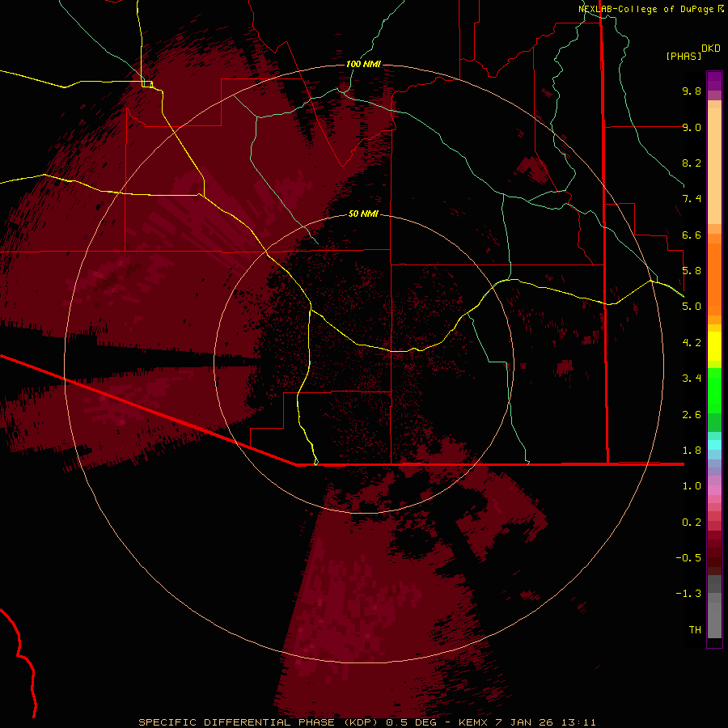Click the 6.6 value on the legend
This screenshot has width=728, height=728.
pyautogui.click(x=692, y=235)
